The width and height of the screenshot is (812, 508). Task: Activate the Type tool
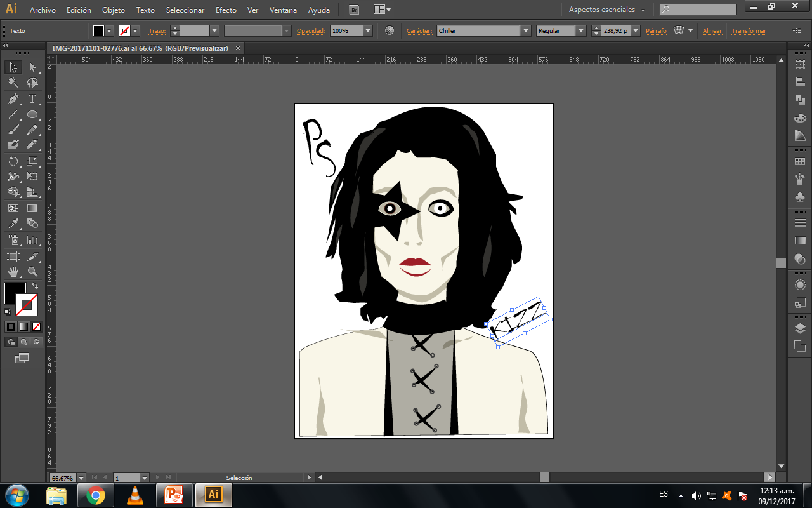click(x=32, y=99)
